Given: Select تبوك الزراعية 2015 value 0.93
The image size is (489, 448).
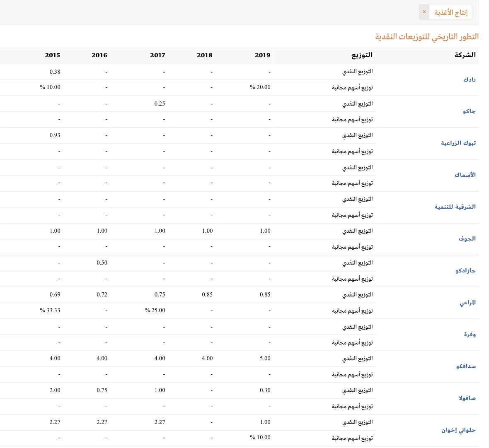Looking at the screenshot, I should [55, 135].
